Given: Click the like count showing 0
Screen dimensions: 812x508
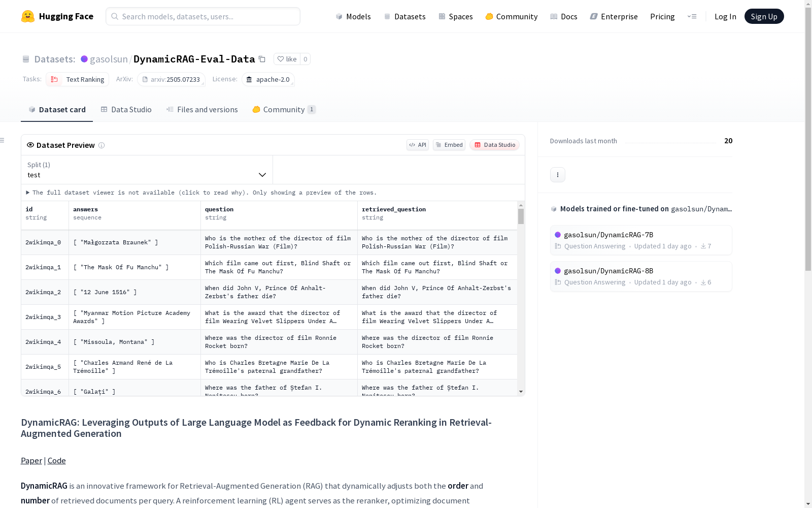Looking at the screenshot, I should (306, 59).
